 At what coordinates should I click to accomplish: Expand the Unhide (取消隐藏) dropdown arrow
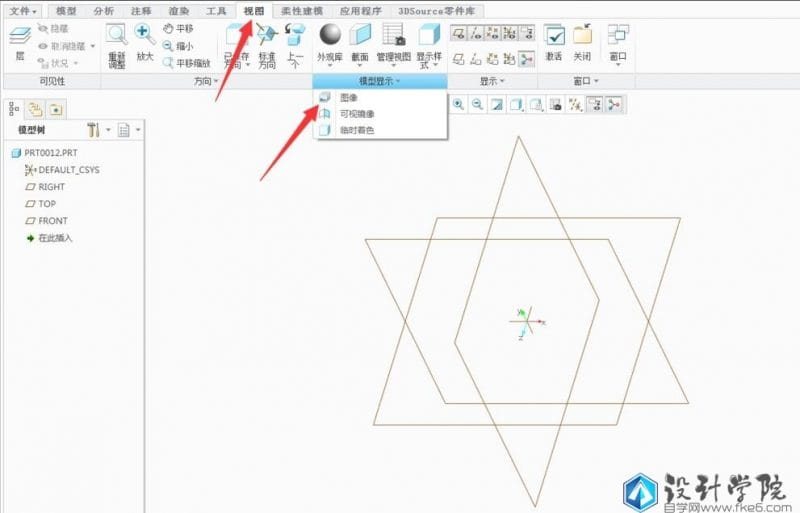[x=93, y=46]
